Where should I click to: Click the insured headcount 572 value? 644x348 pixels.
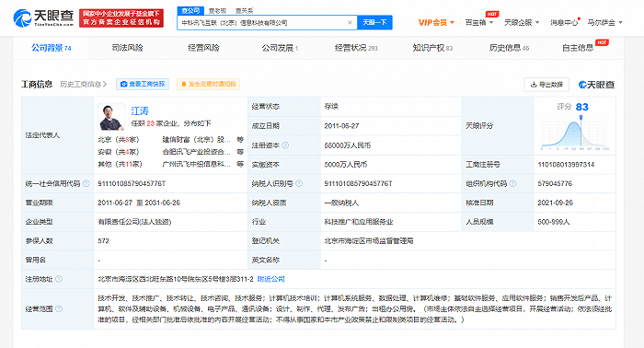(x=103, y=241)
